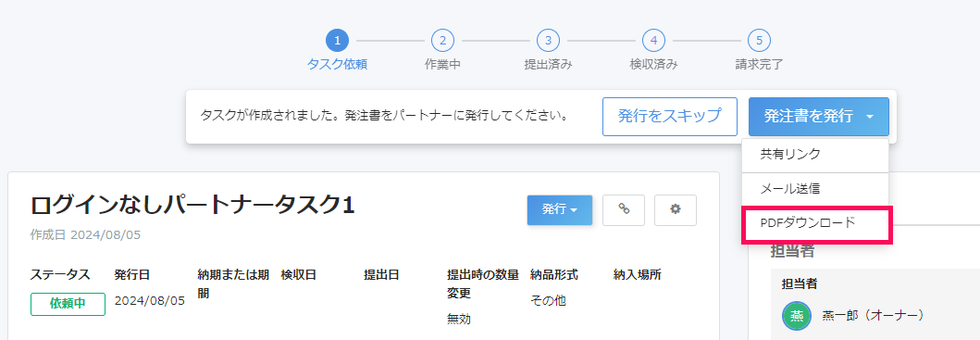
Task: Click the 検収日 column header
Action: point(299,274)
